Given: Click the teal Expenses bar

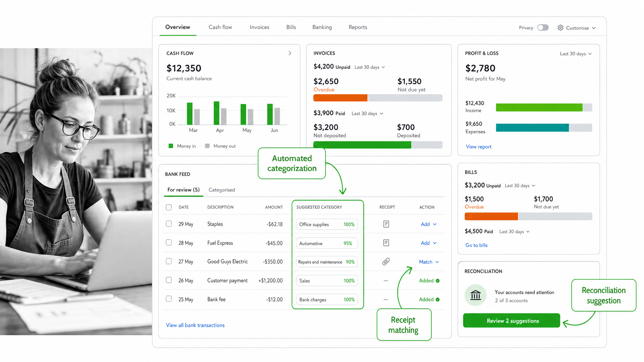Looking at the screenshot, I should point(532,128).
